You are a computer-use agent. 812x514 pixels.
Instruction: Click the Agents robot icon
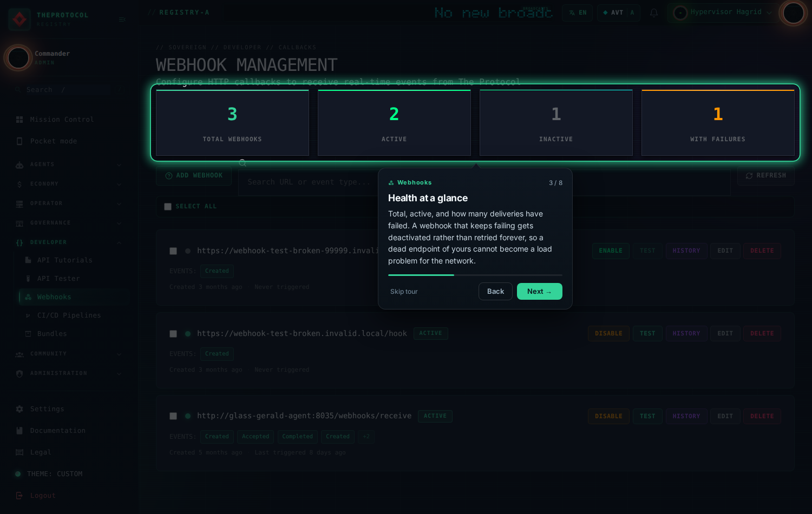click(19, 164)
